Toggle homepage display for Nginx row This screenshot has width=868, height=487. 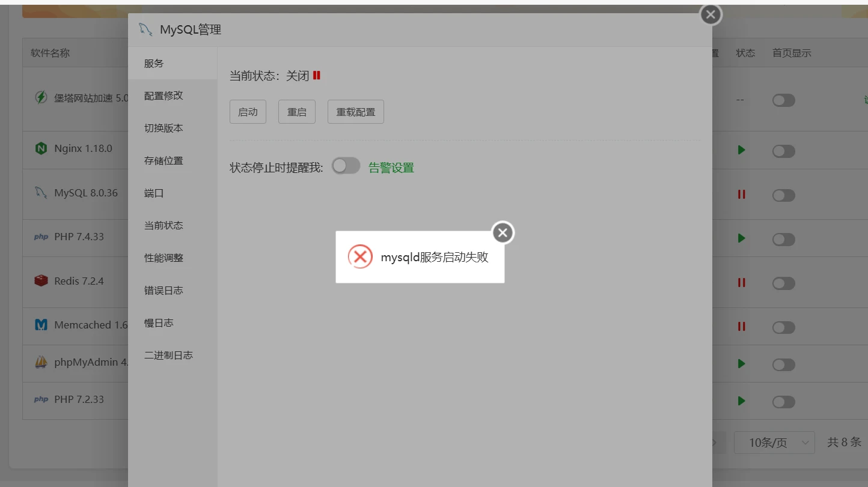pyautogui.click(x=783, y=151)
